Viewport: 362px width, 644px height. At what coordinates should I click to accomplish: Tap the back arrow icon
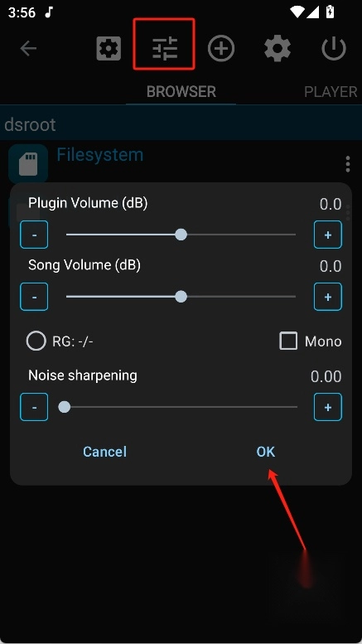click(28, 48)
